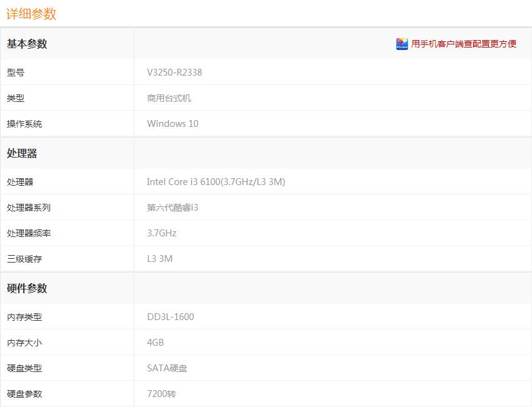Click the 处理器 row label

[x=20, y=182]
